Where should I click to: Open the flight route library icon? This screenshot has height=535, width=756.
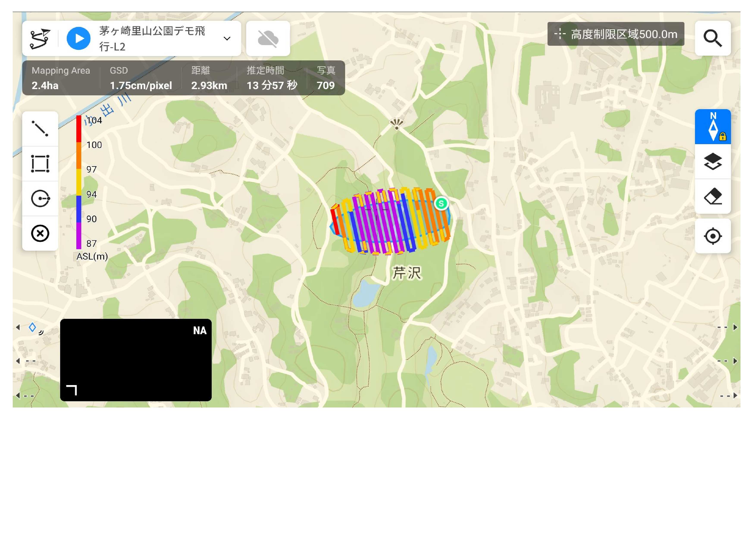click(x=40, y=39)
